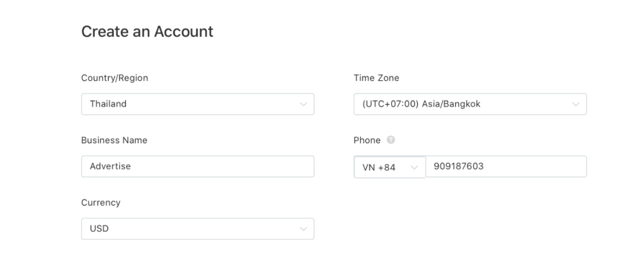Click the Create an Account heading
644x259 pixels.
tap(147, 32)
